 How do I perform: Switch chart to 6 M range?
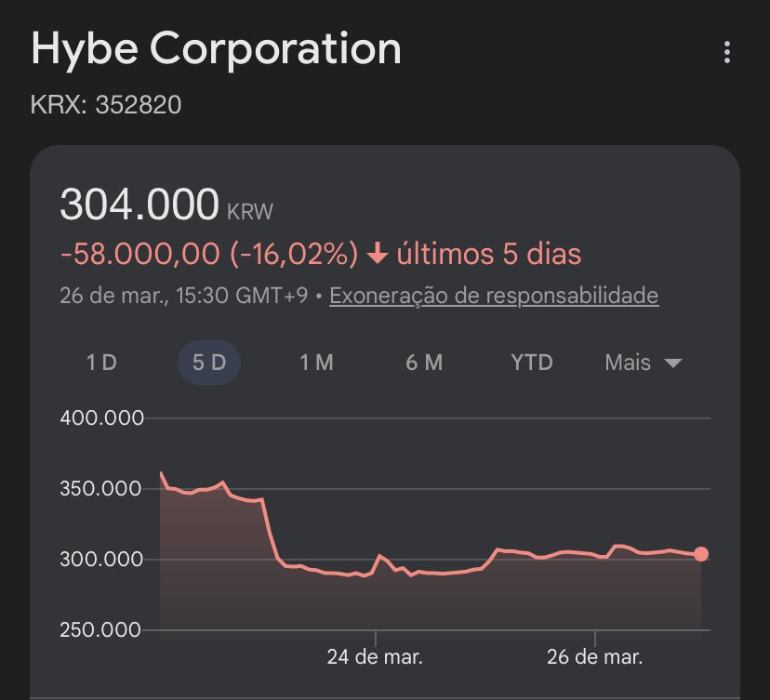click(x=424, y=363)
